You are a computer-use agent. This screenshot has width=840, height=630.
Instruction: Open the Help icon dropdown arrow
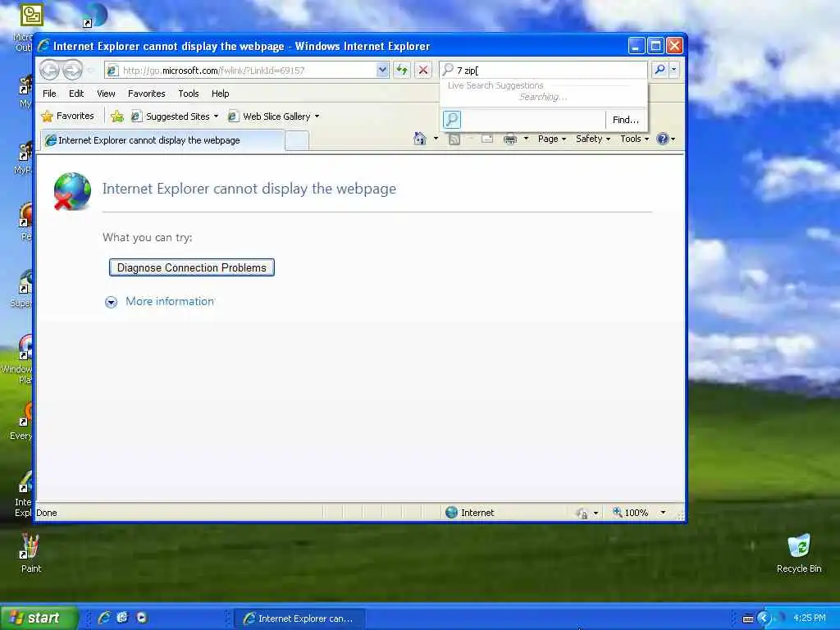(x=673, y=139)
